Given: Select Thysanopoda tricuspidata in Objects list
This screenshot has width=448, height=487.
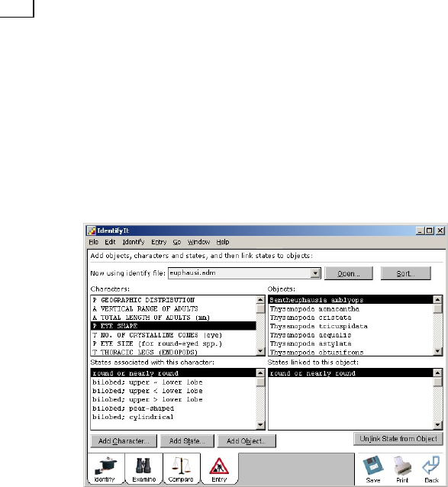Looking at the screenshot, I should 318,326.
